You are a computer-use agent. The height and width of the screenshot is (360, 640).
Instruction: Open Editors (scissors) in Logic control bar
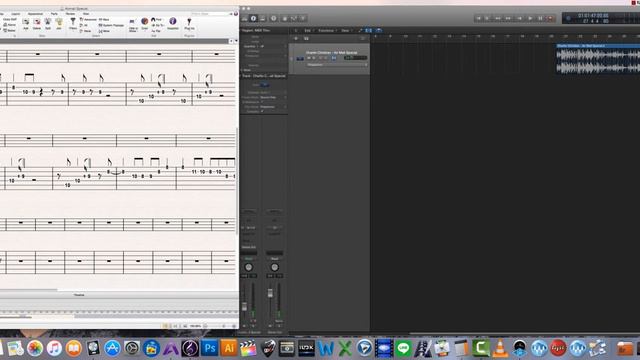tap(303, 18)
